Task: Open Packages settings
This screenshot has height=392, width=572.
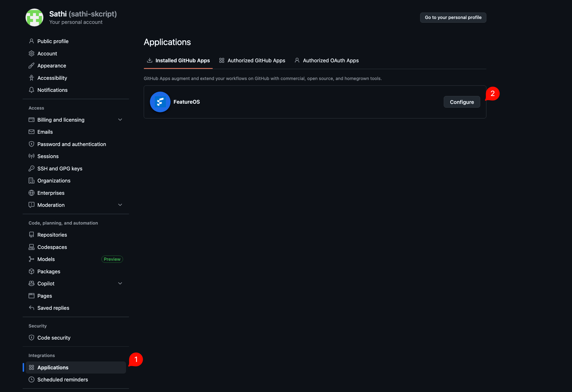Action: tap(76, 271)
